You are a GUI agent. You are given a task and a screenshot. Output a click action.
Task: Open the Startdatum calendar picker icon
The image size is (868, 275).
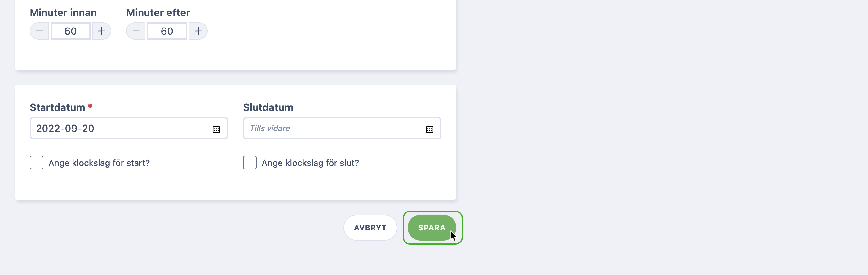(216, 129)
